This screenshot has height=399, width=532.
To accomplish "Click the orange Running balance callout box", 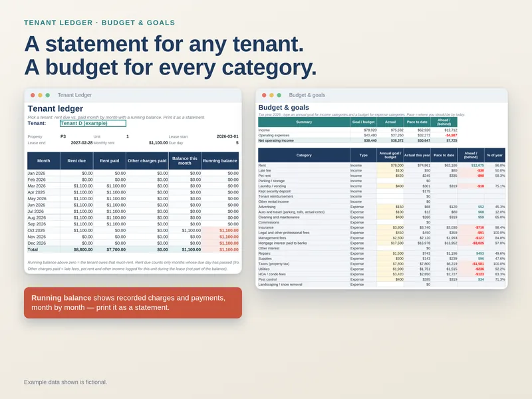I will (x=133, y=303).
